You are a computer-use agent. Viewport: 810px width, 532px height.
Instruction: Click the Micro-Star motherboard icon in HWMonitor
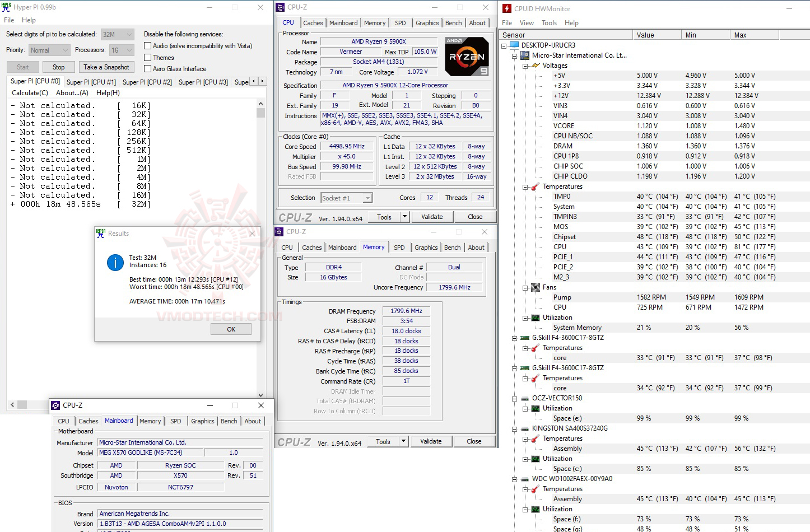click(525, 55)
